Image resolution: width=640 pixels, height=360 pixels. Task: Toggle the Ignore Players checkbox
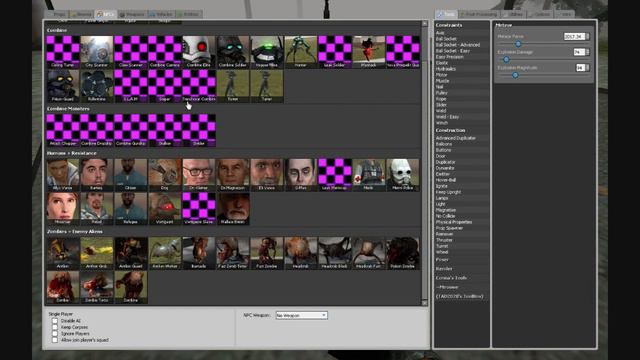(x=55, y=333)
